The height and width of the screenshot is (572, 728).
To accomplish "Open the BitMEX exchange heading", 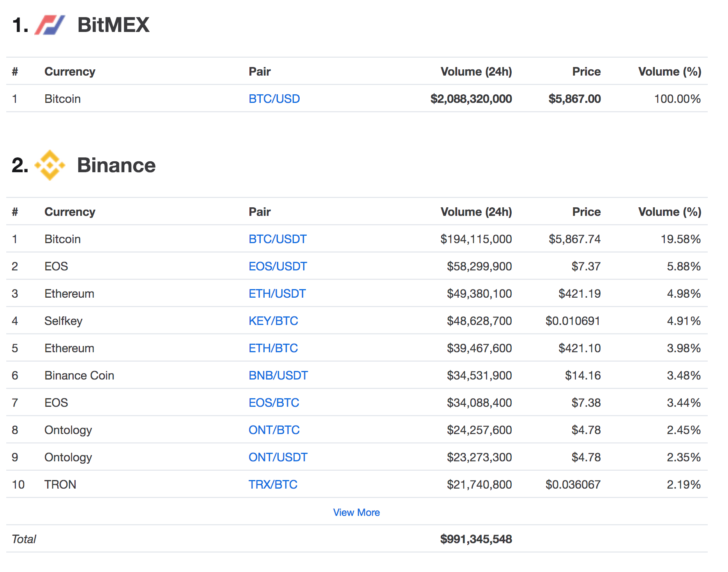I will [113, 25].
